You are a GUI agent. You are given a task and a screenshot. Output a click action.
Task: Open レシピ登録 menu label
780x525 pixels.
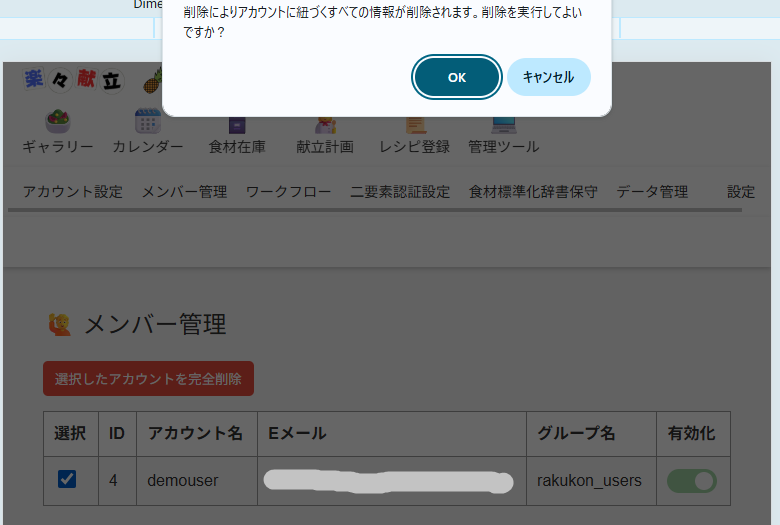(x=415, y=147)
